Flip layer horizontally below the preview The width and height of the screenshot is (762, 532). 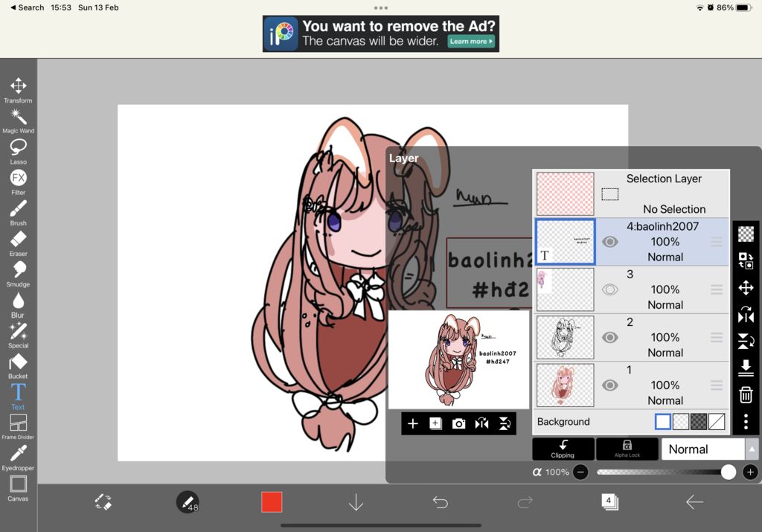coord(481,423)
